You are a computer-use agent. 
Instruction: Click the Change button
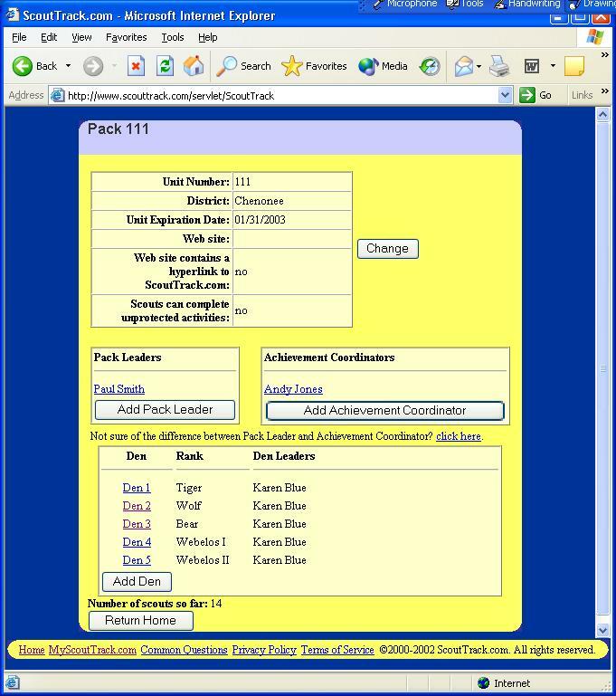click(388, 249)
